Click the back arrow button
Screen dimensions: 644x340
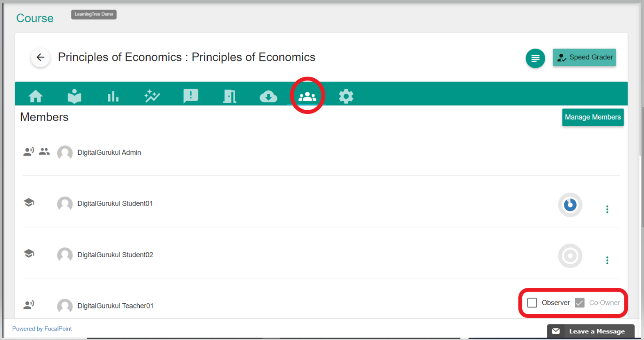tap(41, 57)
